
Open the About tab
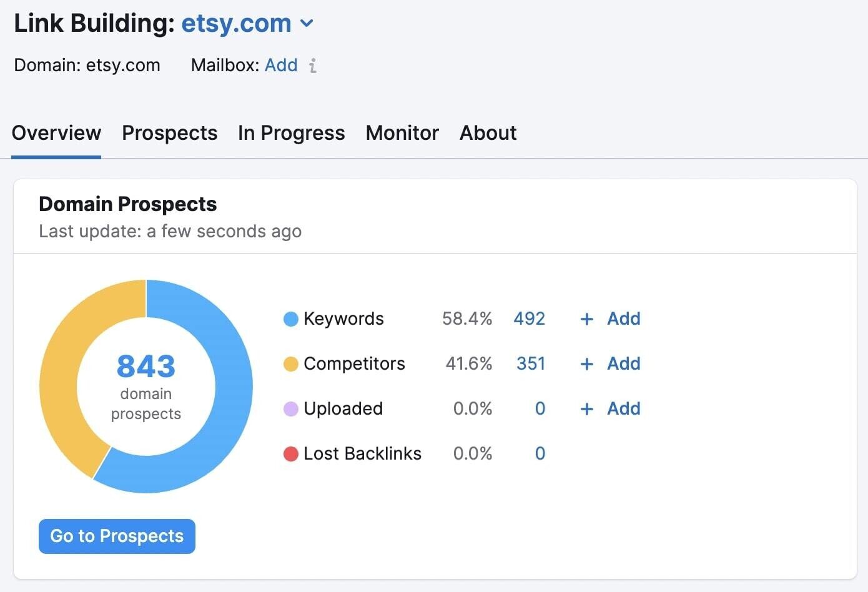click(x=488, y=133)
